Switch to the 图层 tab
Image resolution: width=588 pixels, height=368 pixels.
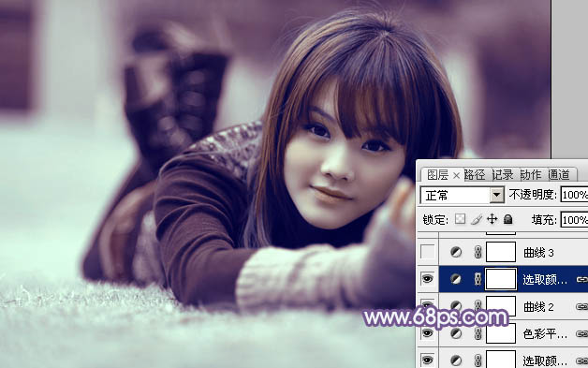pyautogui.click(x=437, y=175)
